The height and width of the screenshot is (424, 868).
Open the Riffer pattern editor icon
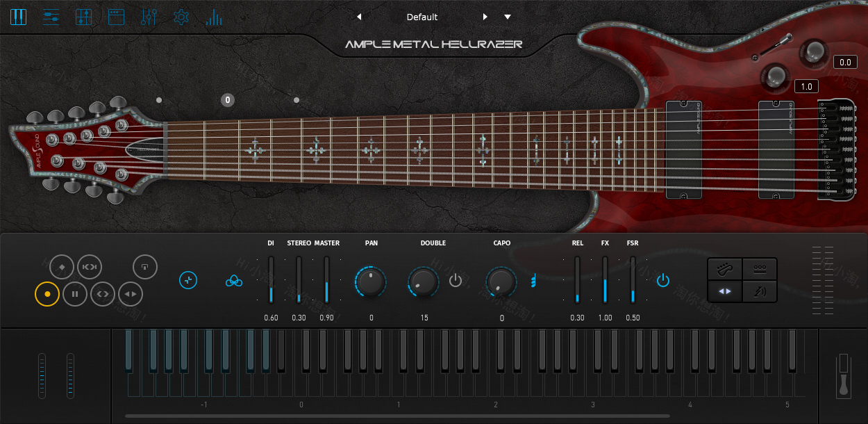[83, 17]
